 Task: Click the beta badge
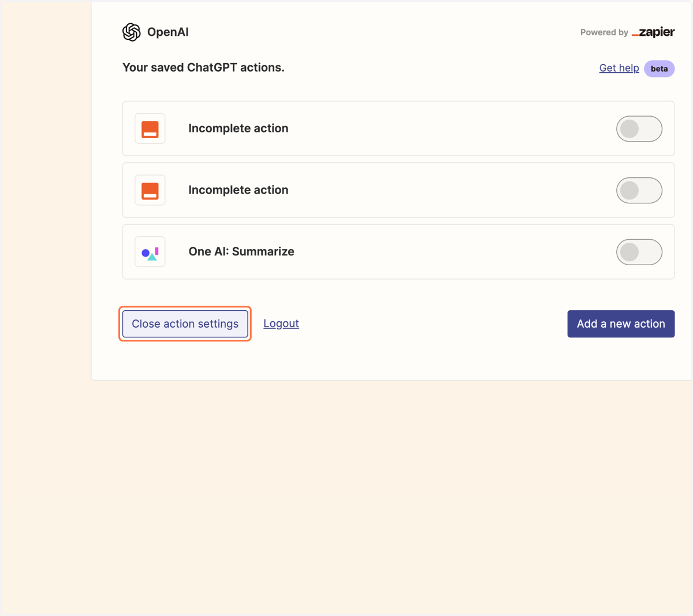tap(660, 69)
